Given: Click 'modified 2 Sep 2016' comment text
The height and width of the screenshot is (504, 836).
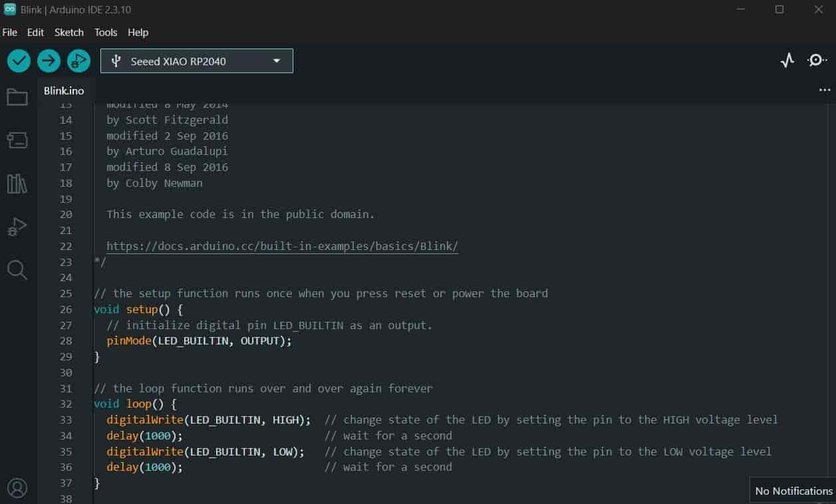Looking at the screenshot, I should 167,136.
